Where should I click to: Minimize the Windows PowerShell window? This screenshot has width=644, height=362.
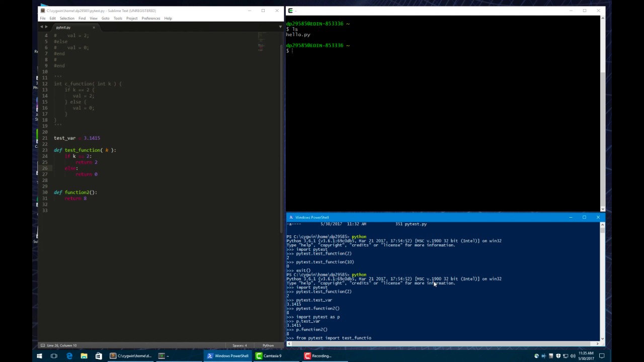pos(571,217)
